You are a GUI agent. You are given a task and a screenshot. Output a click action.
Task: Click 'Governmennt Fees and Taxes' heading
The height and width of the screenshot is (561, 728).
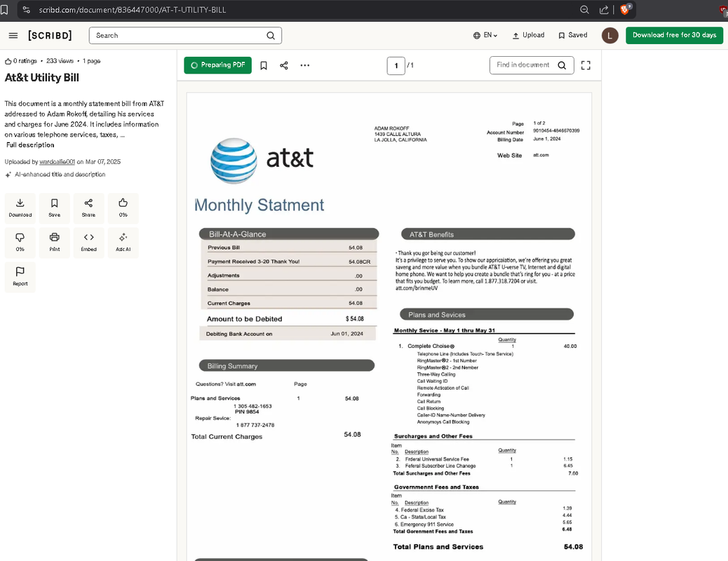tap(436, 487)
